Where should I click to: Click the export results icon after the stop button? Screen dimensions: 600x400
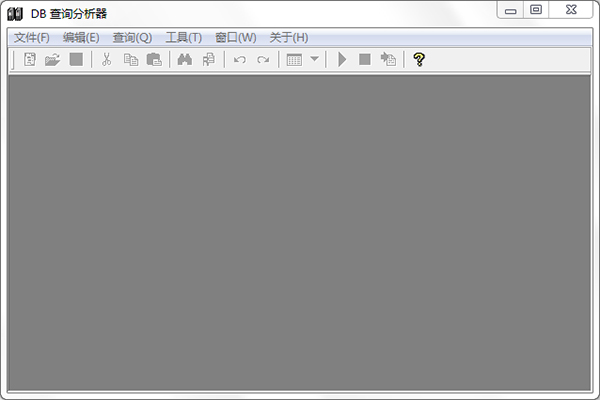(x=388, y=60)
